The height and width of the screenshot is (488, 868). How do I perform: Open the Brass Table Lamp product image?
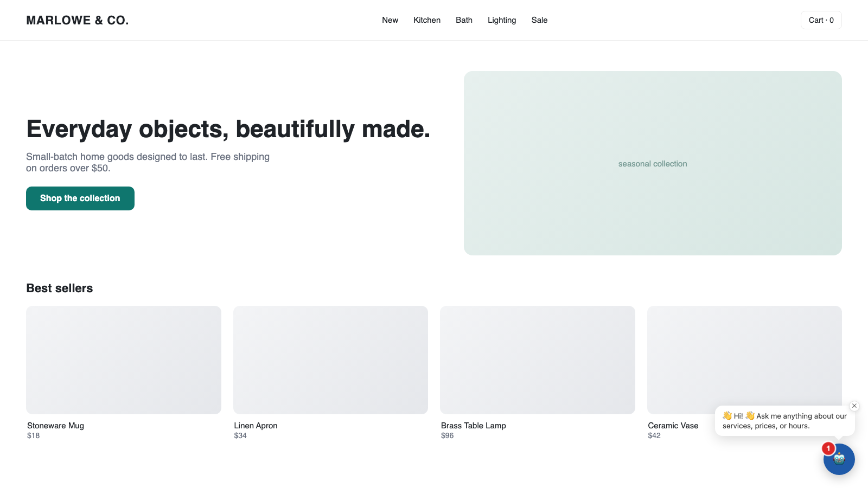click(x=538, y=360)
